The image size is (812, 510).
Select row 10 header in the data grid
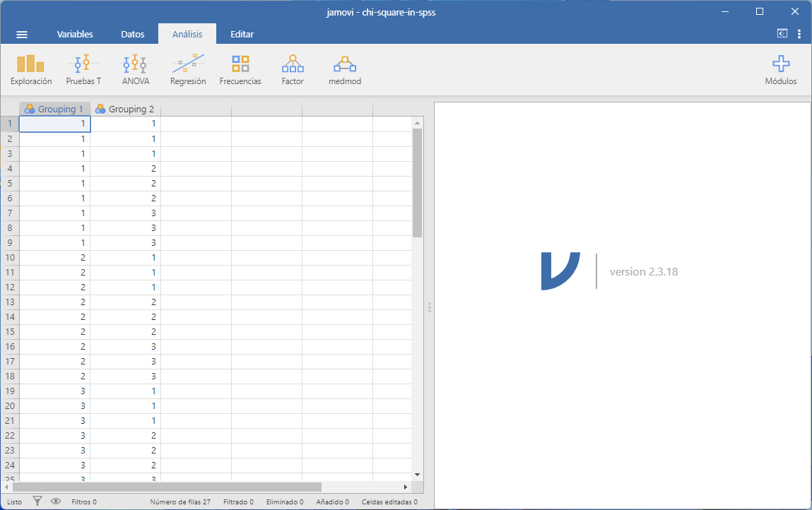[x=10, y=258]
